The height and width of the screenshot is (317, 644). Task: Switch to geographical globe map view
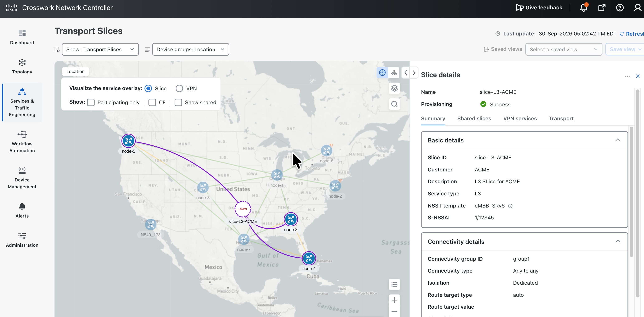click(382, 73)
